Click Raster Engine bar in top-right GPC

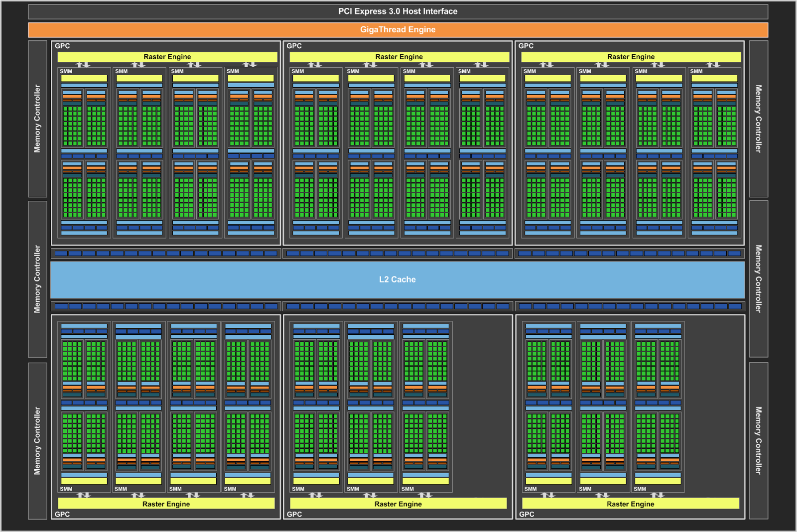coord(631,57)
